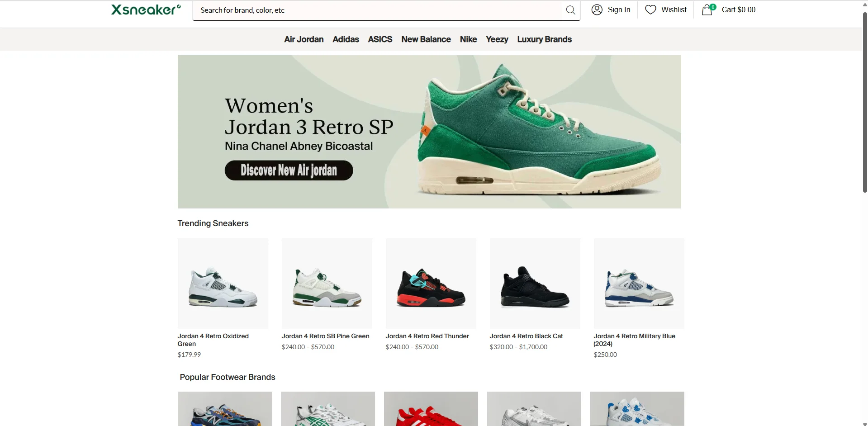Open the Jordan 4 Retro SB Pine Green link
The width and height of the screenshot is (868, 426).
(x=325, y=336)
